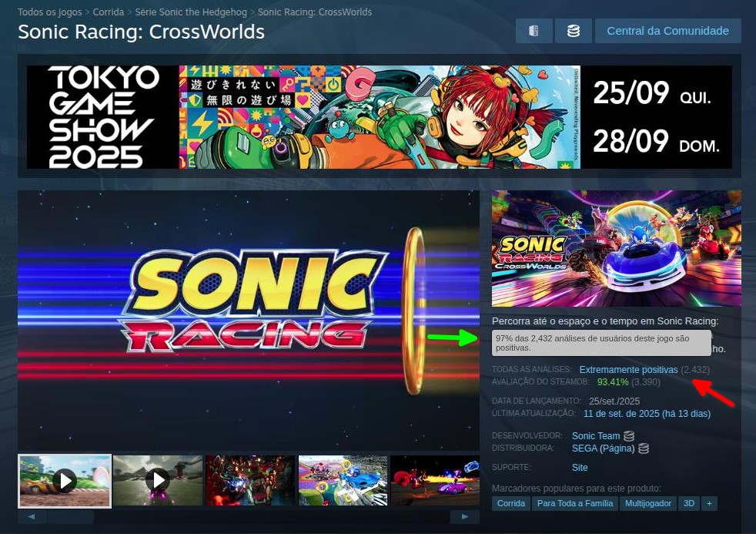
Task: Click the (3.390) SteamDB review count
Action: [646, 382]
